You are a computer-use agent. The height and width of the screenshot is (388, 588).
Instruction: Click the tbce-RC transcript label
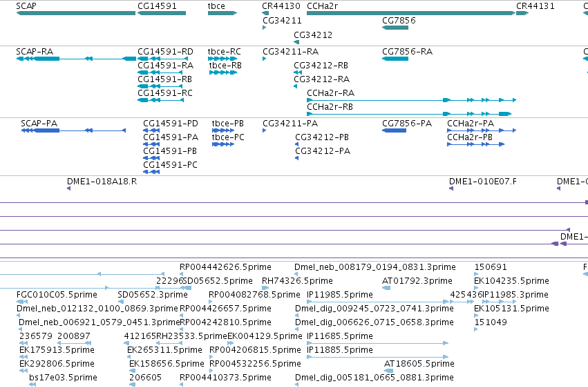(x=225, y=52)
